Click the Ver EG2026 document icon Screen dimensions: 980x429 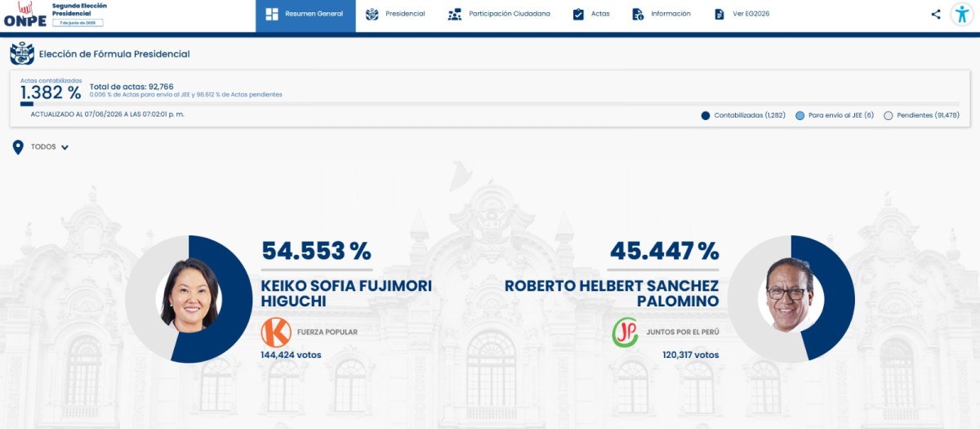(719, 14)
